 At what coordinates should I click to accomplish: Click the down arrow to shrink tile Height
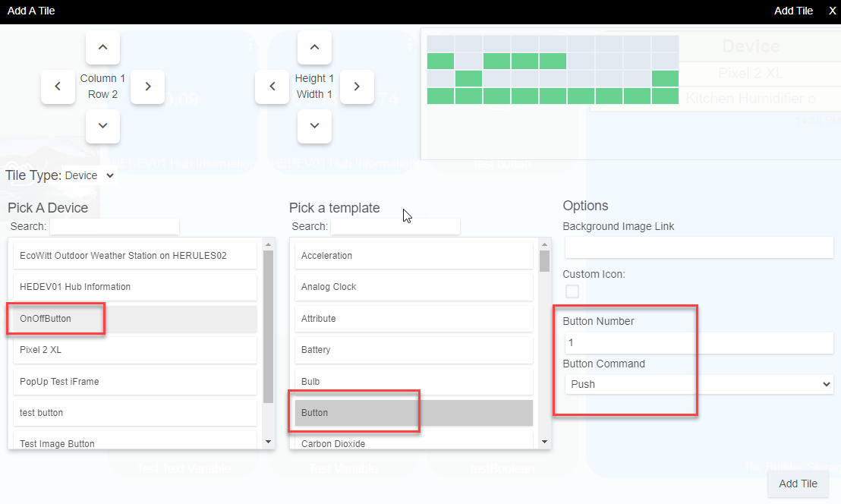[314, 126]
